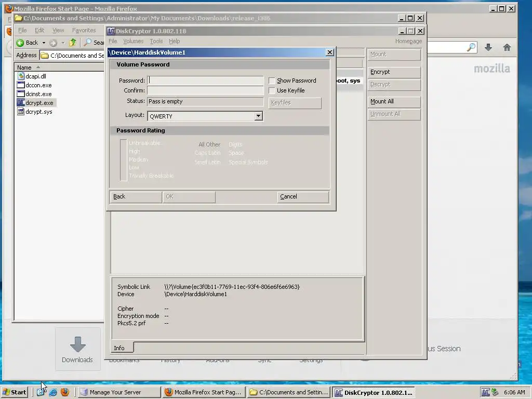The image size is (532, 399).
Task: Open Explorer's Favorites menu
Action: (84, 30)
